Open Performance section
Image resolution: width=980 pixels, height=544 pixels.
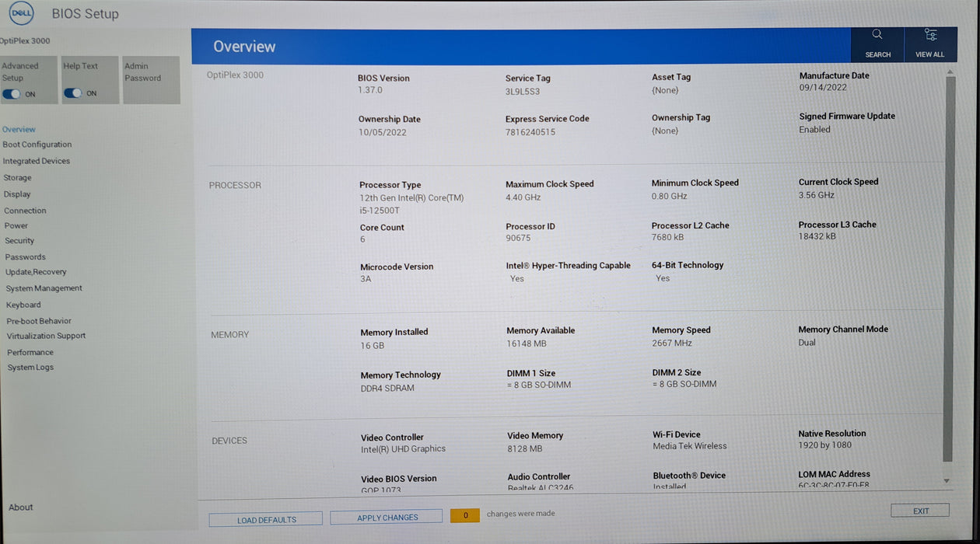pos(30,352)
